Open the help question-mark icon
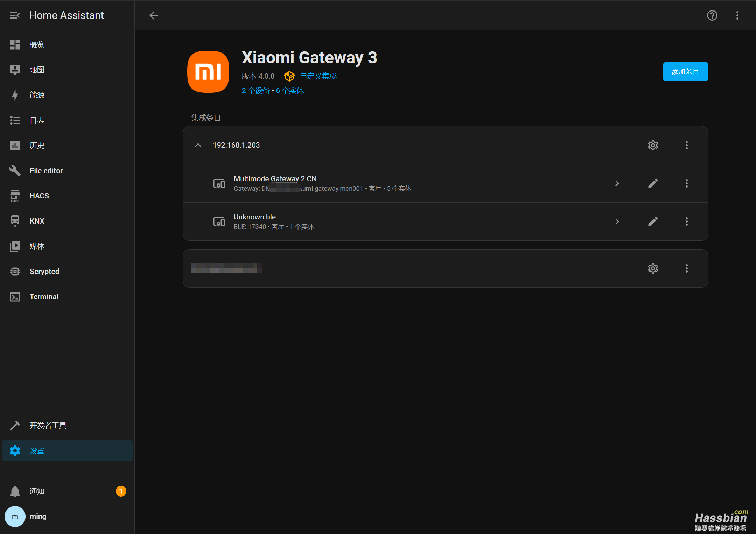This screenshot has height=534, width=756. click(712, 15)
